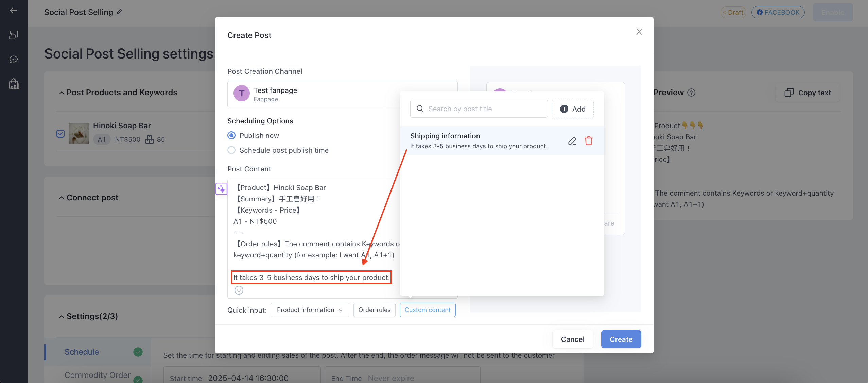Click the Start time field

(242, 376)
